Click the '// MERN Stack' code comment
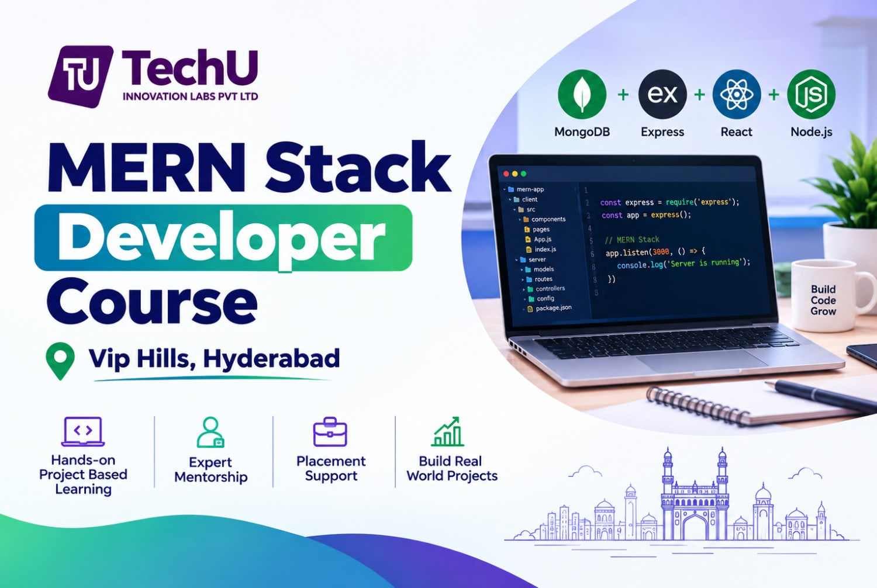This screenshot has width=877, height=588. [631, 240]
